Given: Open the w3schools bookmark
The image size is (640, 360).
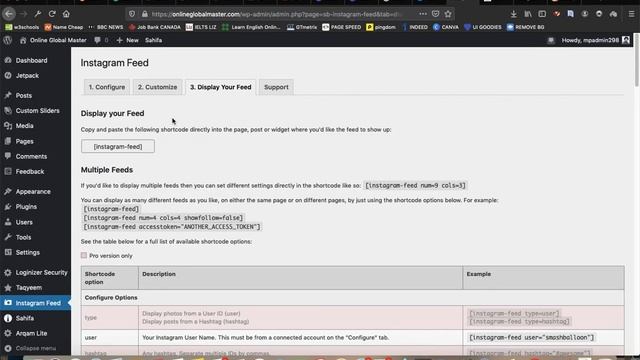Looking at the screenshot, I should click(22, 27).
